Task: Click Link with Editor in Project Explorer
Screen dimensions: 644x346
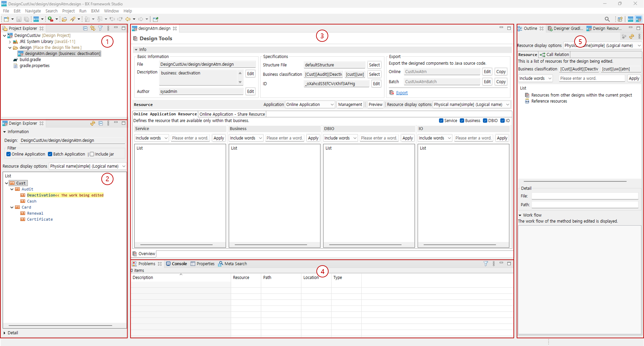Action: (x=93, y=28)
